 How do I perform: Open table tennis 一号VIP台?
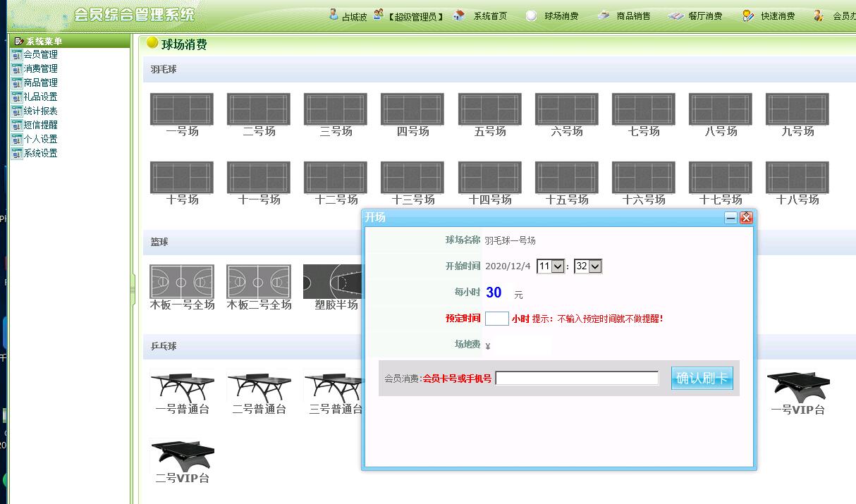pyautogui.click(x=797, y=393)
